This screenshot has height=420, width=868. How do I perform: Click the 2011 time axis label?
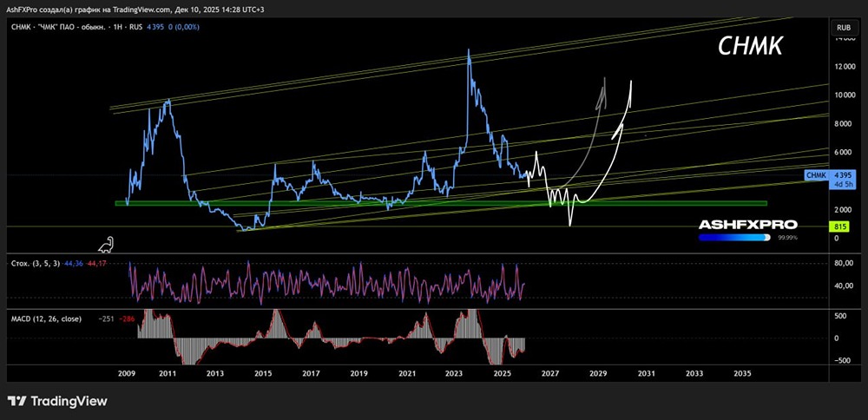[168, 373]
